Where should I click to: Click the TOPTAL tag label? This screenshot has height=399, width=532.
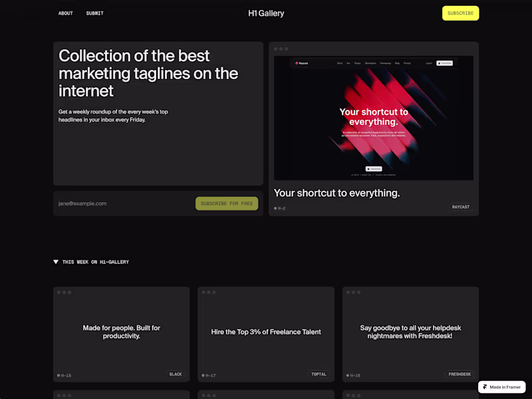(x=319, y=374)
